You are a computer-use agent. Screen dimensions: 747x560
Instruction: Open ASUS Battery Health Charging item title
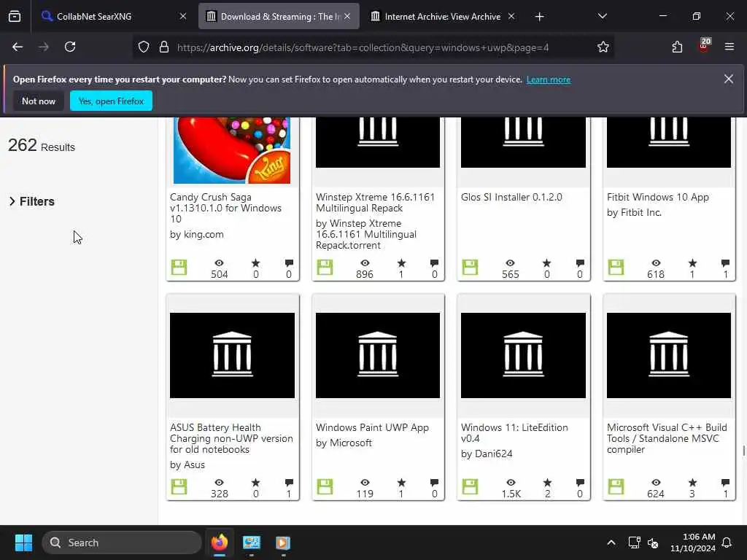pyautogui.click(x=231, y=438)
